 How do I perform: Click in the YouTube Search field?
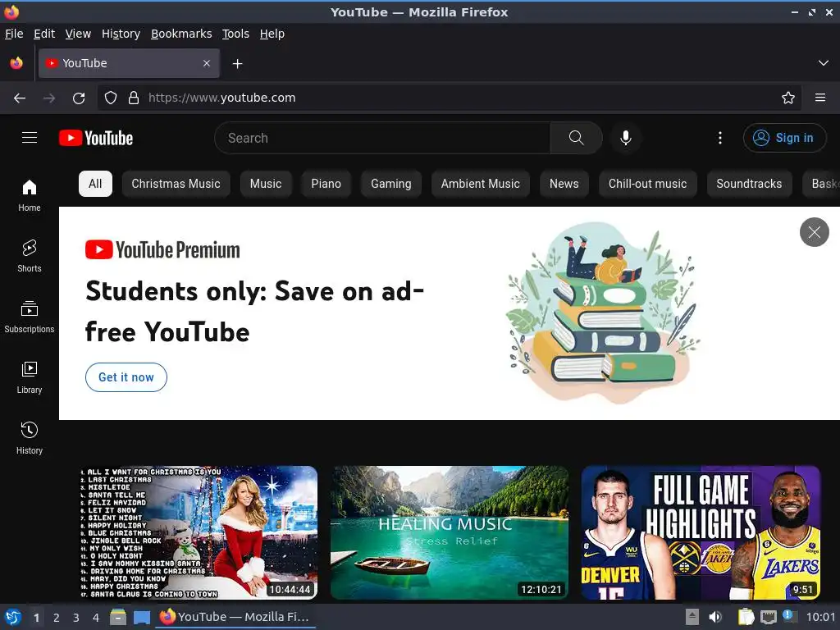click(382, 138)
